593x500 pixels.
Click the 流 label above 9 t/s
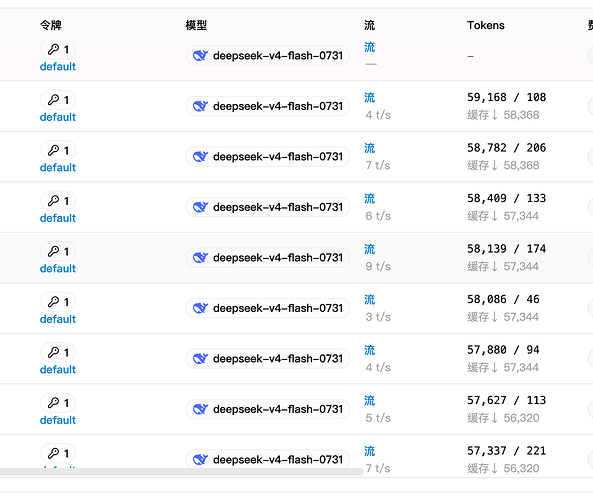pyautogui.click(x=369, y=249)
